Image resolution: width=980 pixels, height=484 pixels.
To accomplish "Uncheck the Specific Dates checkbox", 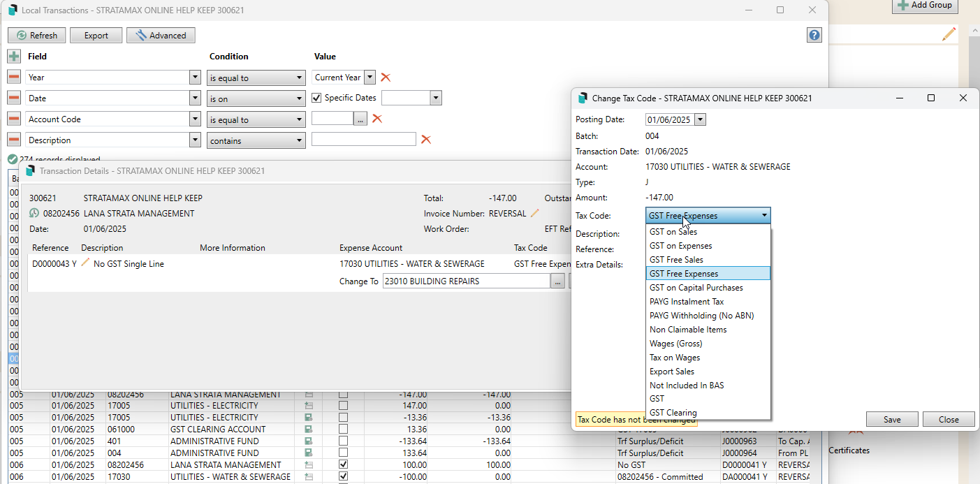I will pos(316,98).
